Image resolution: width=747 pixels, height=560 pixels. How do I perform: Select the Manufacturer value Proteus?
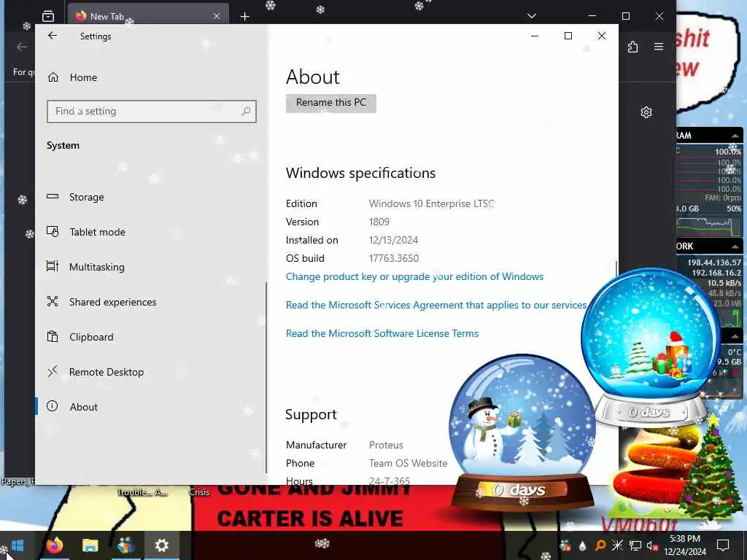click(x=386, y=445)
